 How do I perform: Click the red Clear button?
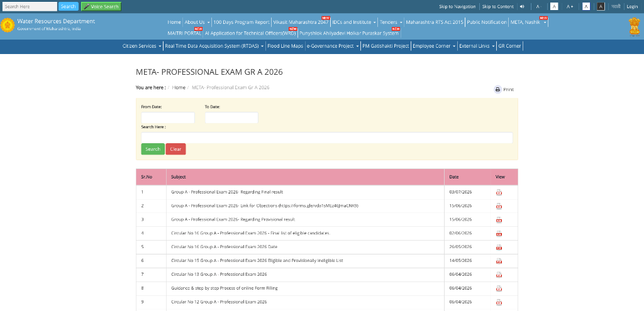176,149
